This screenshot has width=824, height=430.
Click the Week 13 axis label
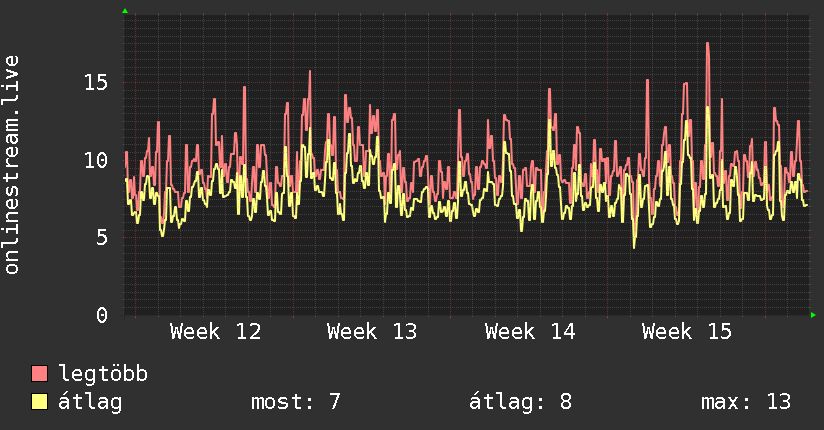372,332
